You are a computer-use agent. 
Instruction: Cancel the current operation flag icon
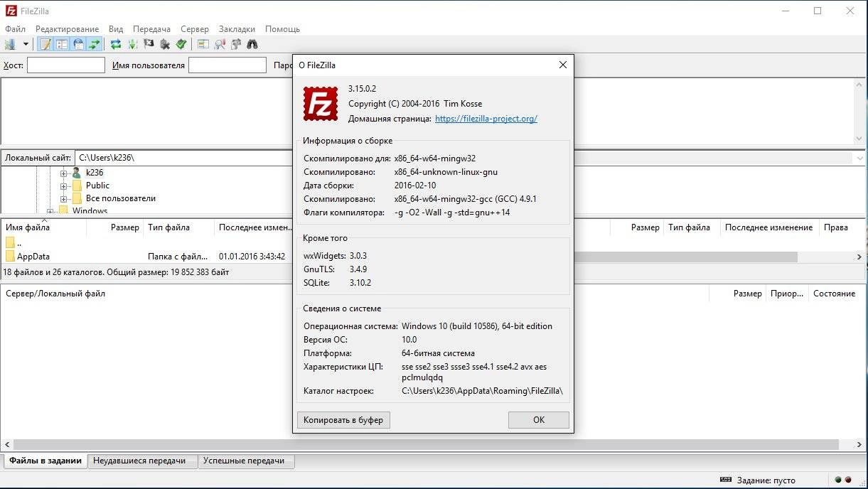[149, 44]
